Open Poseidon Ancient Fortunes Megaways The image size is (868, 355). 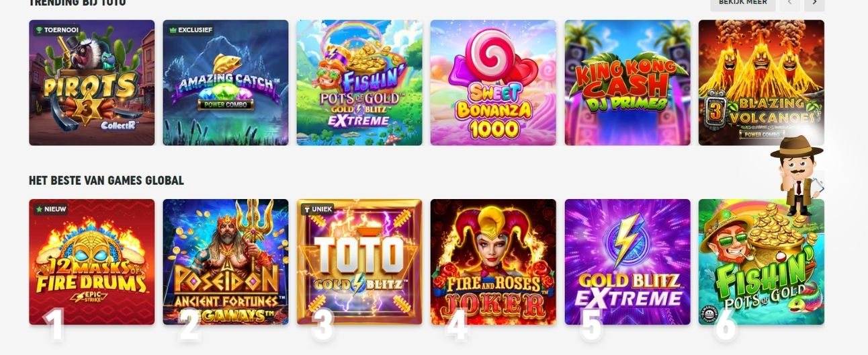coord(226,262)
